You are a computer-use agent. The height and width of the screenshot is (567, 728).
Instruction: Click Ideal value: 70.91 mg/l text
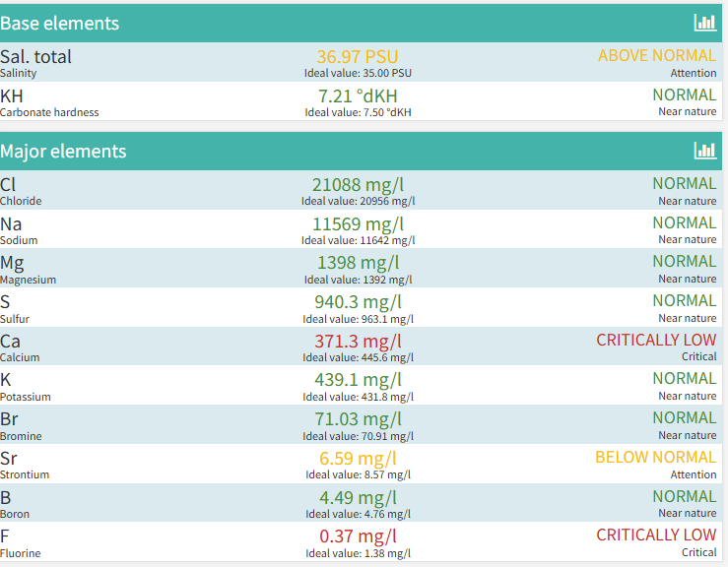pos(358,437)
